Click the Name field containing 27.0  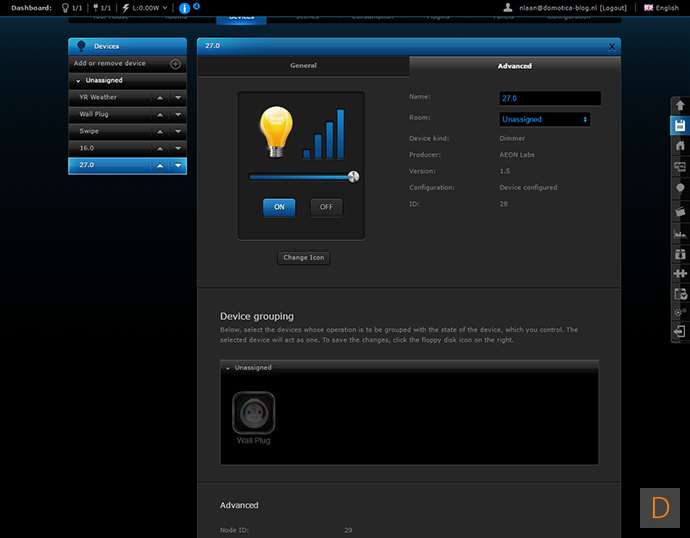pyautogui.click(x=549, y=99)
